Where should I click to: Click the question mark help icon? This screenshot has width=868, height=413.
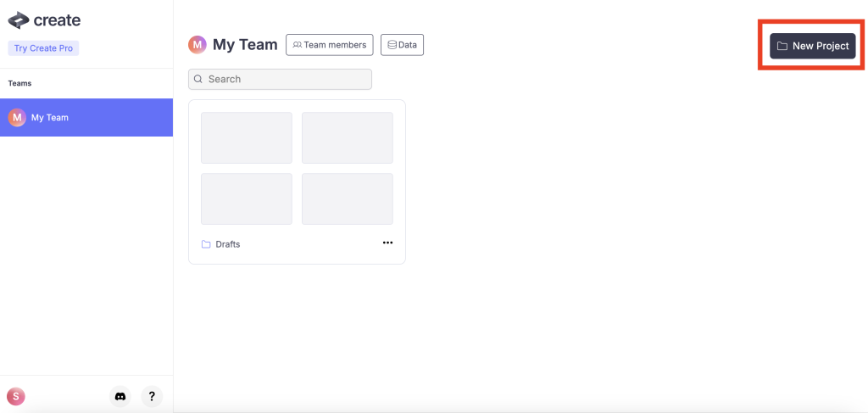tap(151, 396)
